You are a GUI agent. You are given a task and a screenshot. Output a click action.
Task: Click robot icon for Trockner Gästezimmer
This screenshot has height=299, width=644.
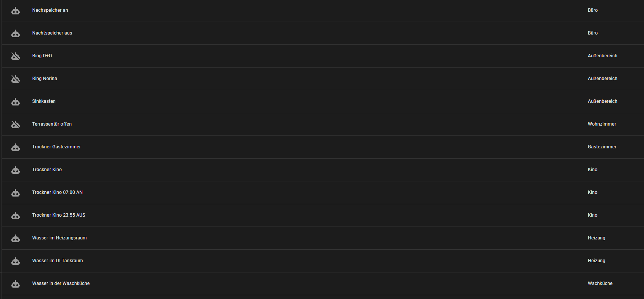pyautogui.click(x=16, y=147)
